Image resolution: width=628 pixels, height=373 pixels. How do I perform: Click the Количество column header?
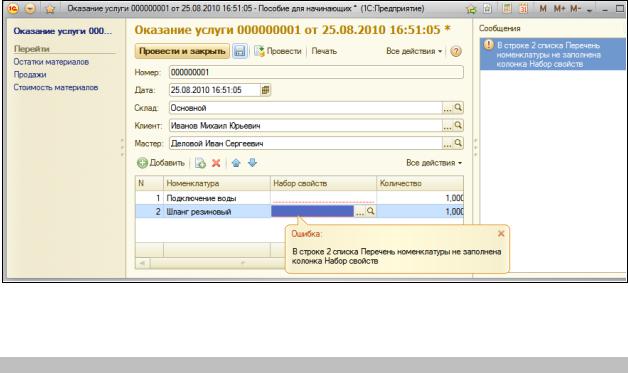(x=420, y=183)
